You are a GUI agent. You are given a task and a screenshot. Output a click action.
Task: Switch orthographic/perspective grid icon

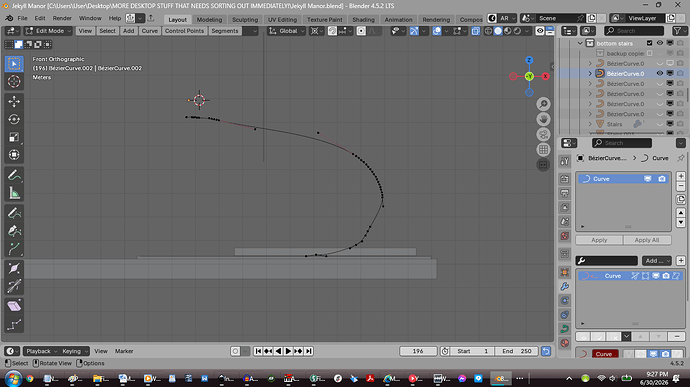pos(543,150)
